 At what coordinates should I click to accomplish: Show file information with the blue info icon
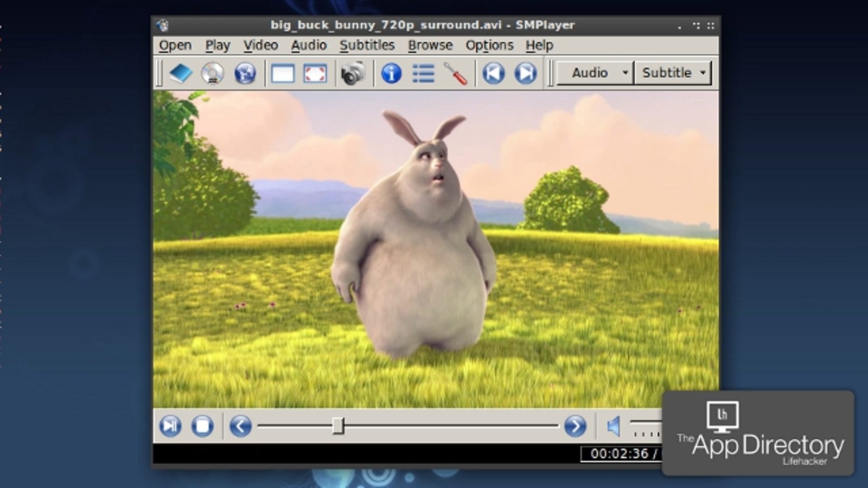point(391,73)
